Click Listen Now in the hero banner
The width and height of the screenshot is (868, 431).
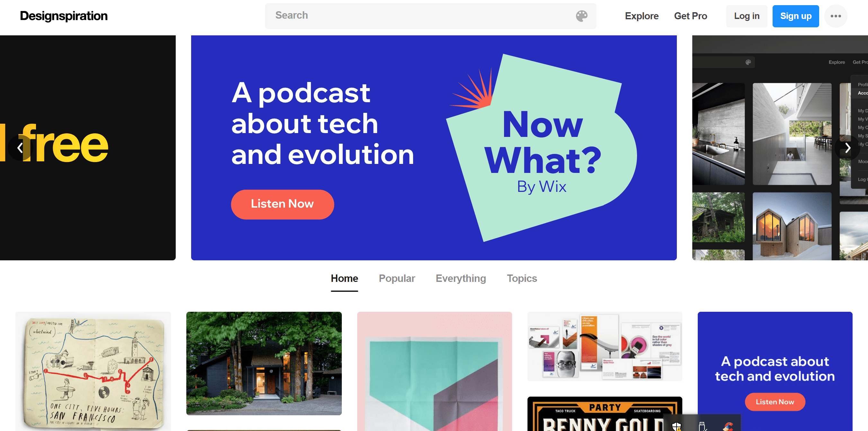tap(282, 204)
